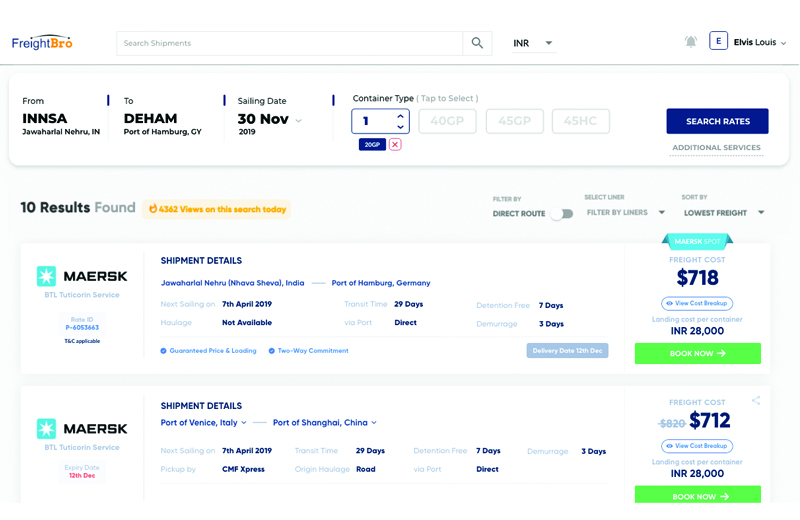800x520 pixels.
Task: Click Two-Way Commitment check icon
Action: (x=271, y=351)
